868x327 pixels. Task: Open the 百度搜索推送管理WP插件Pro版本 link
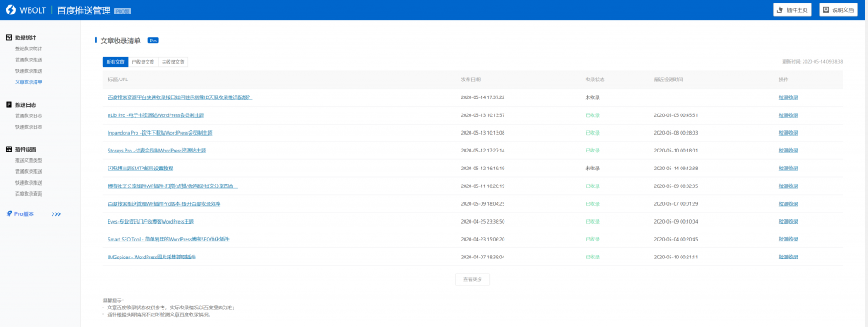(x=164, y=204)
